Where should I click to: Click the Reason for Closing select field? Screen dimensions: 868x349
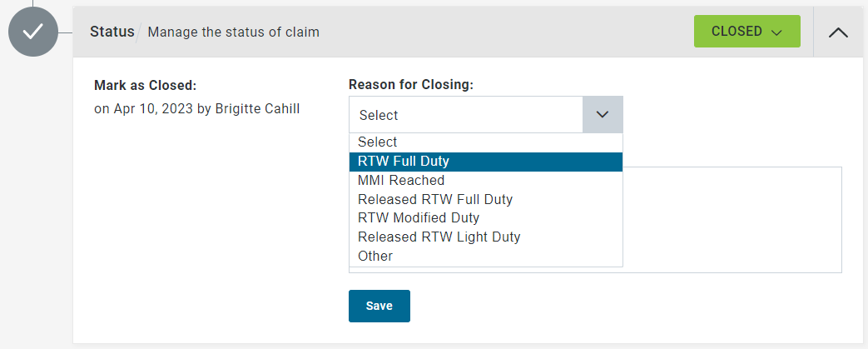point(485,115)
